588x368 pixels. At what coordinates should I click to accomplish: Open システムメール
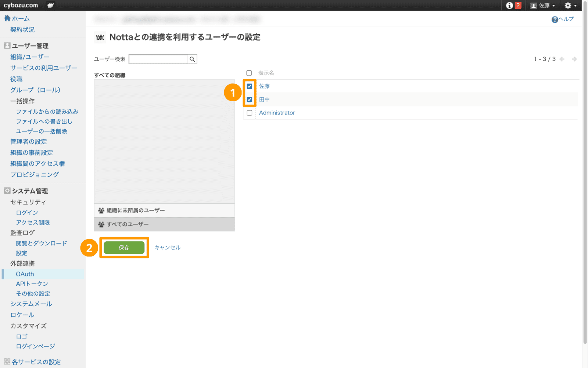coord(31,304)
